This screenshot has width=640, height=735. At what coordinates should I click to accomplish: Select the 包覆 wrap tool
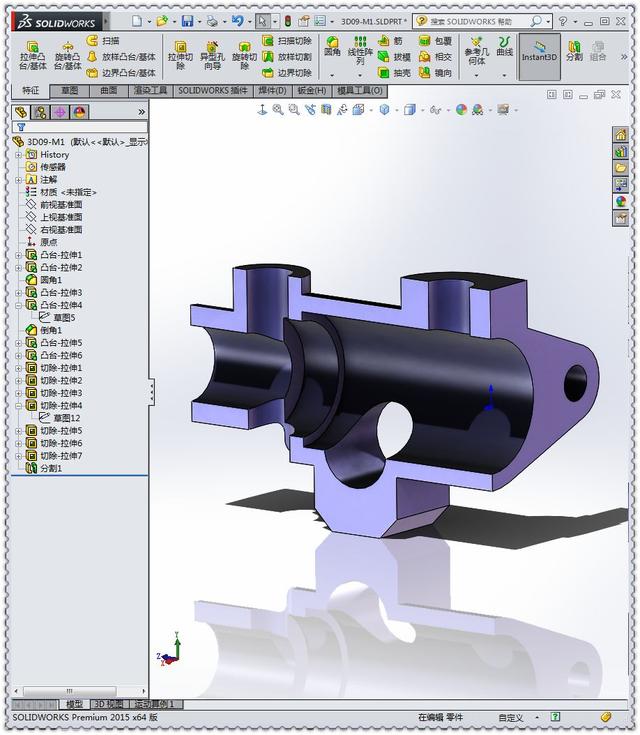tap(435, 41)
